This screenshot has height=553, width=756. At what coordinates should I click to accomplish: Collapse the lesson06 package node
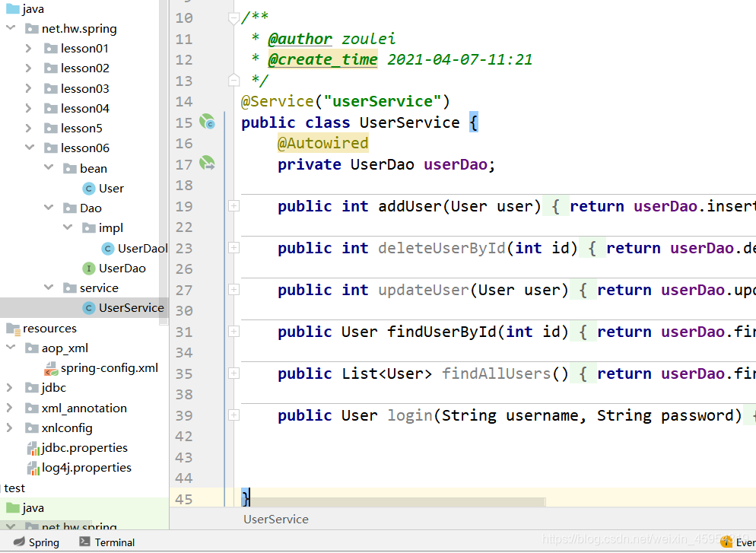30,148
